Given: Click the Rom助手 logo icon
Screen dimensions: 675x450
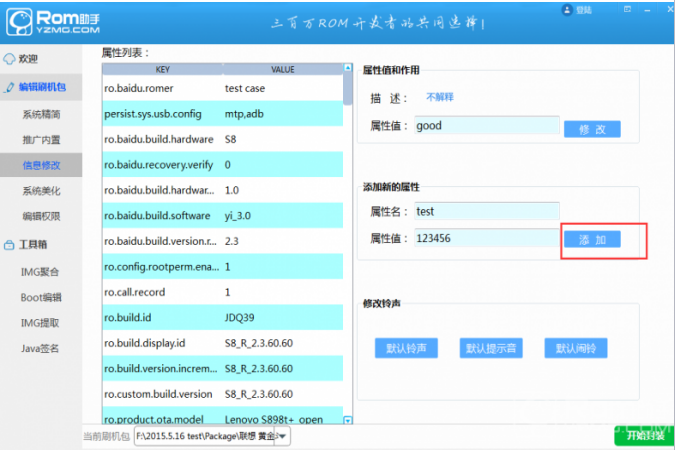Looking at the screenshot, I should point(19,22).
